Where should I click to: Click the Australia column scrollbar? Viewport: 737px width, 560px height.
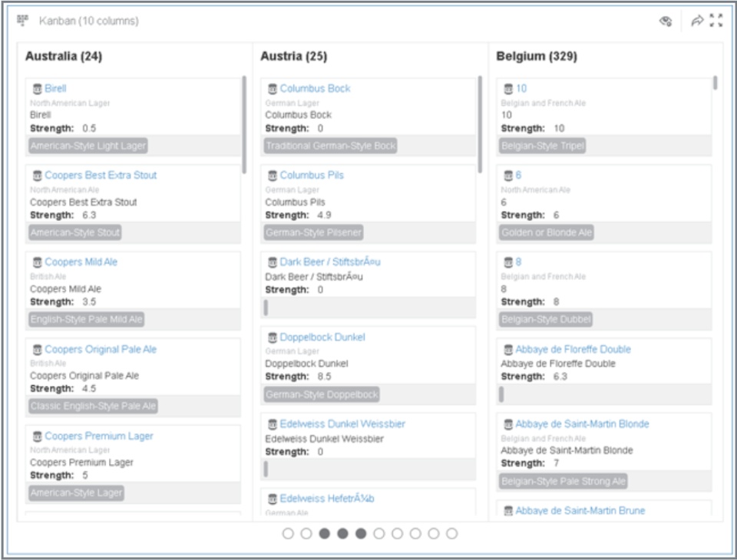pos(244,123)
